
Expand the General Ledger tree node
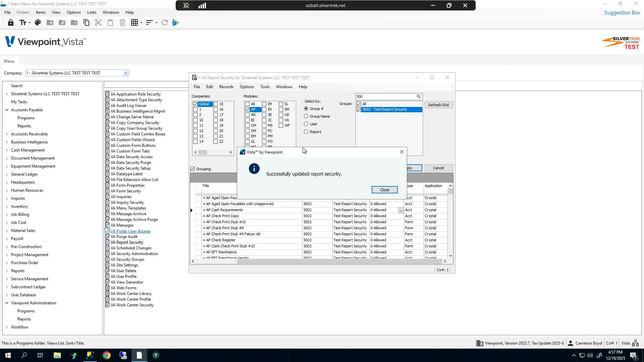click(x=7, y=174)
